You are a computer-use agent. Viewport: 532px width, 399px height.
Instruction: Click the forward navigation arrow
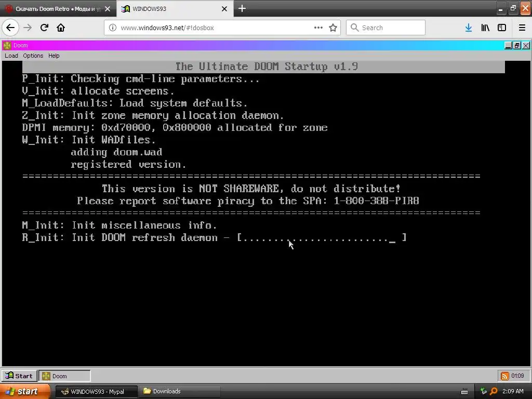click(28, 28)
